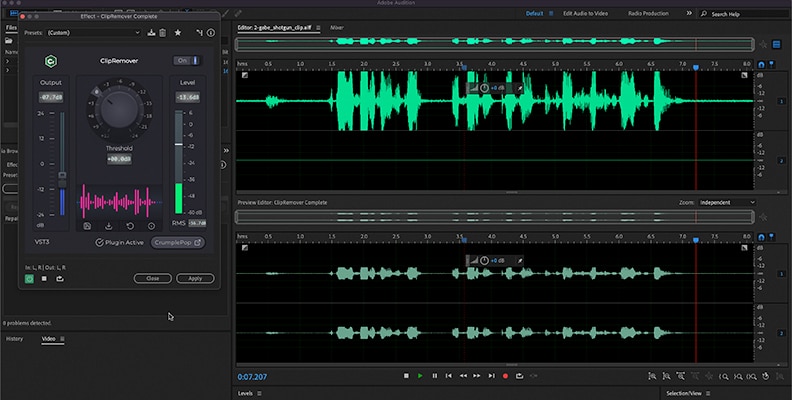Stop playback in main transport
792x400 pixels.
click(406, 376)
